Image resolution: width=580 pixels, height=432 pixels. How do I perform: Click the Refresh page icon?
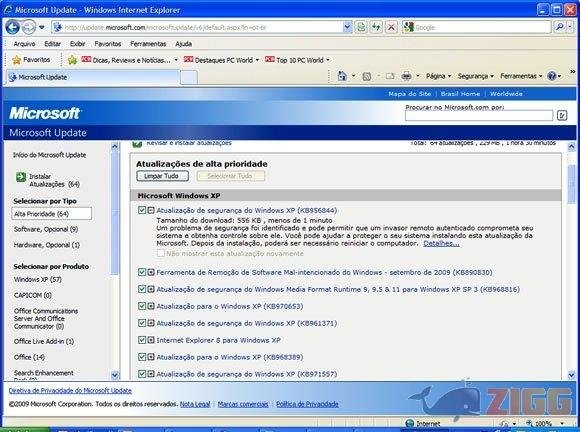coord(376,27)
